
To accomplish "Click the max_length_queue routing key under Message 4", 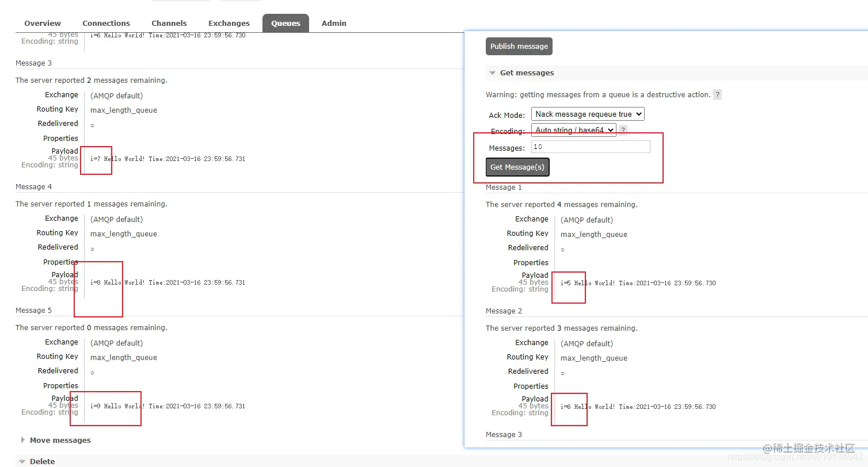I will (124, 234).
